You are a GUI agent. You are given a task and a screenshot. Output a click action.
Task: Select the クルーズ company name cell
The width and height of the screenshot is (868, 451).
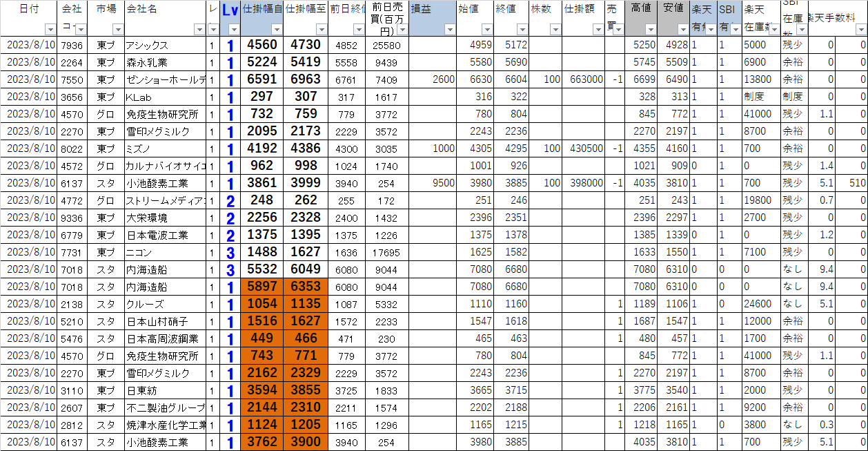point(165,304)
